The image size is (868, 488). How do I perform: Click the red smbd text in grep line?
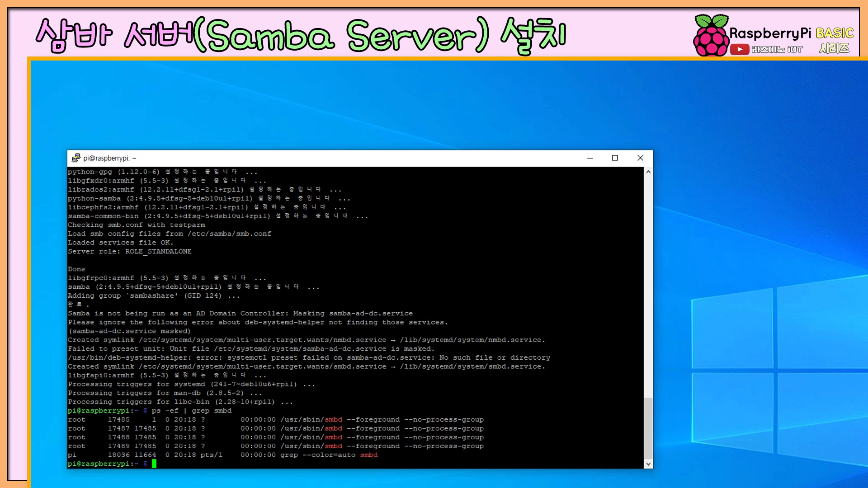coord(368,455)
